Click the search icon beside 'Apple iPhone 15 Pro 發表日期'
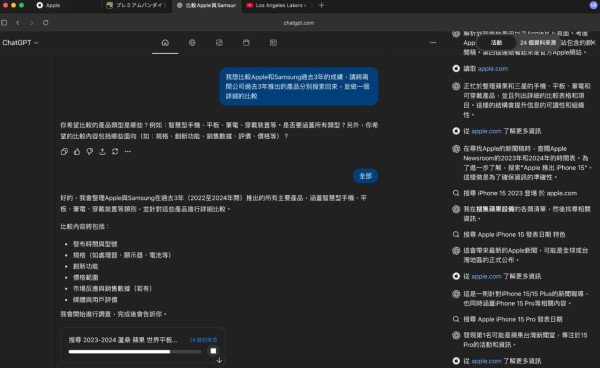 coord(456,319)
